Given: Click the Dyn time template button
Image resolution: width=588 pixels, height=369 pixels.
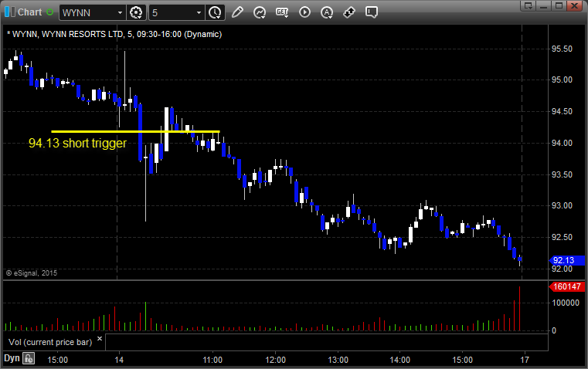Looking at the screenshot, I should (12, 358).
